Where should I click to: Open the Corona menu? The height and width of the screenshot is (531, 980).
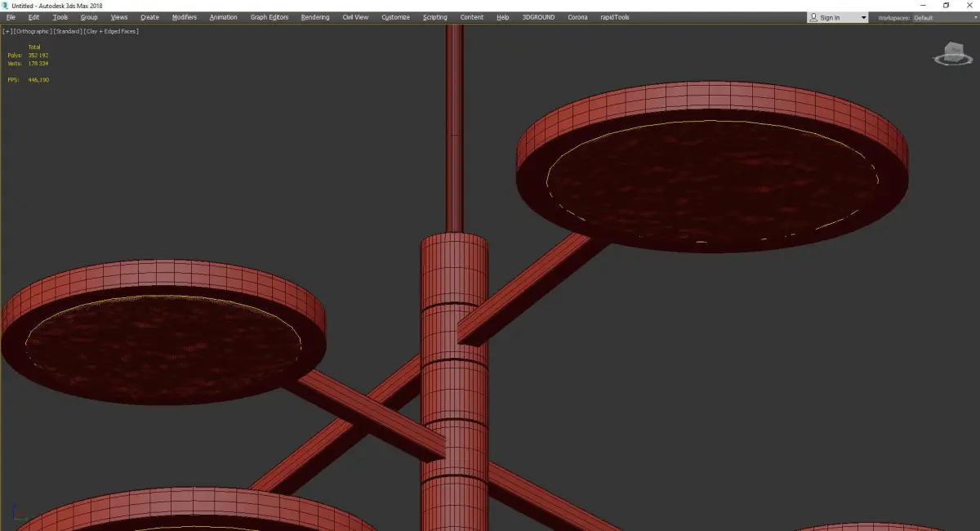tap(577, 17)
